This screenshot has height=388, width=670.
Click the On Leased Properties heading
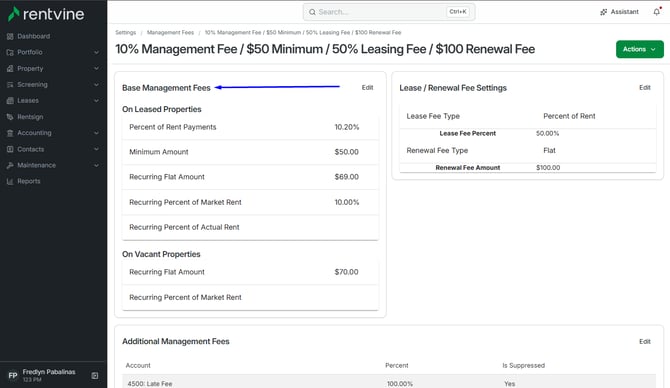pos(162,109)
